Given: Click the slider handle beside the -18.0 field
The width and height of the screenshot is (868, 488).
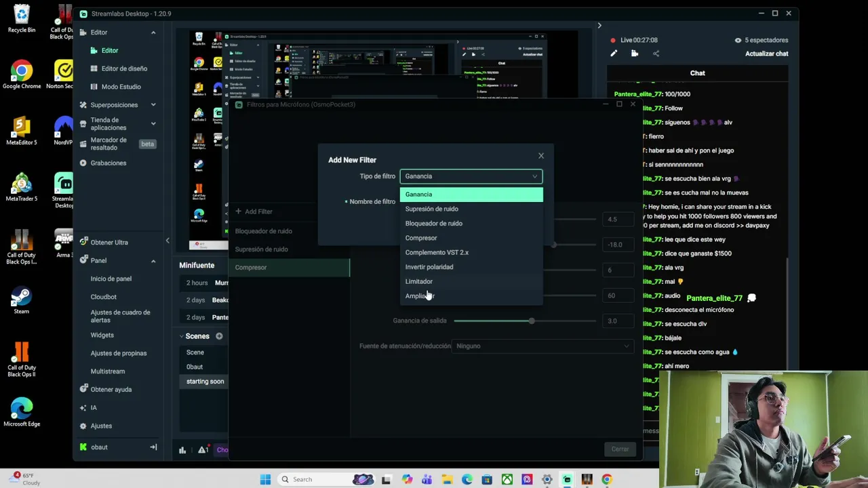Looking at the screenshot, I should click(554, 245).
